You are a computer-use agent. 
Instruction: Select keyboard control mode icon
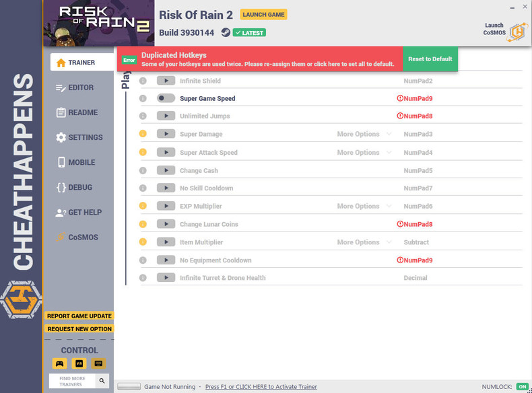[x=98, y=363]
